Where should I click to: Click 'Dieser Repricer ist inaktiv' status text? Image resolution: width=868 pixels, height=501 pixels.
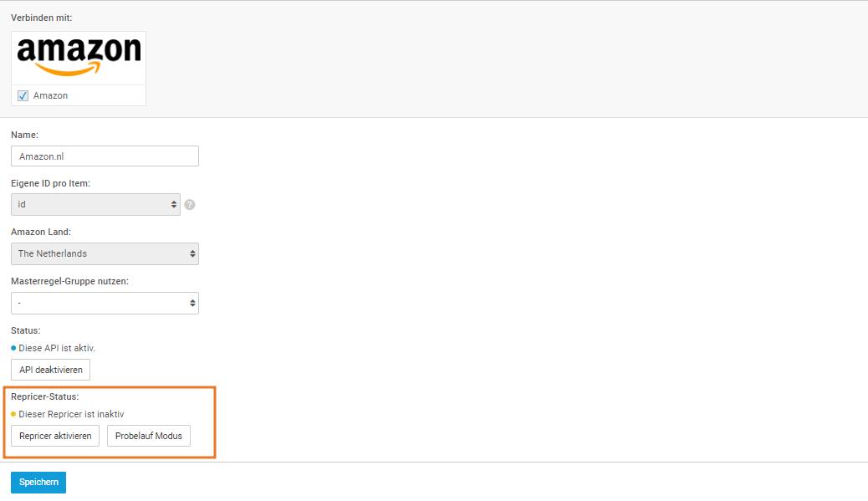click(71, 414)
